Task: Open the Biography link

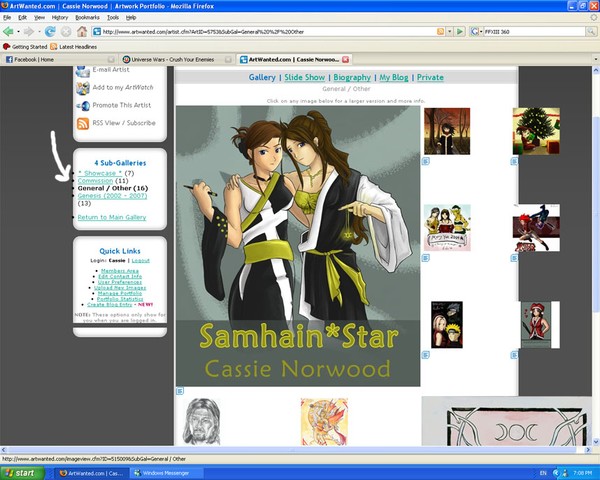Action: (352, 77)
